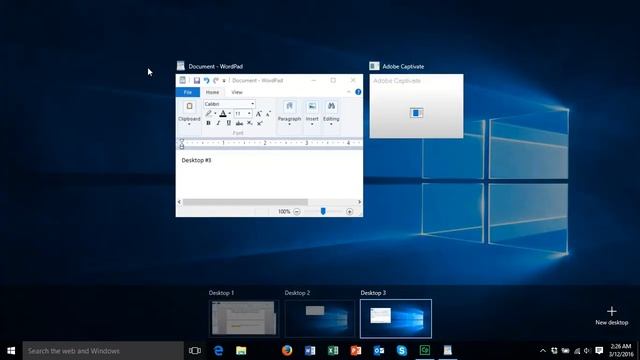This screenshot has height=360, width=640.
Task: Switch to the View ribbon tab
Action: [237, 92]
